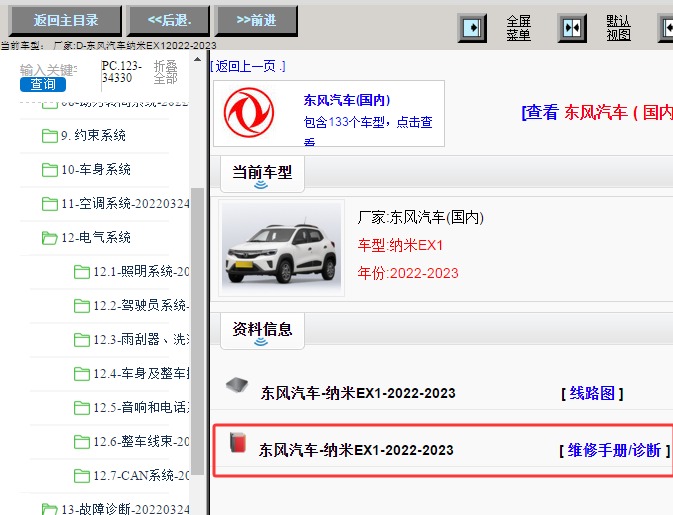673x515 pixels.
Task: Open the 12.4-车身及整车 subfolder
Action: 141,373
